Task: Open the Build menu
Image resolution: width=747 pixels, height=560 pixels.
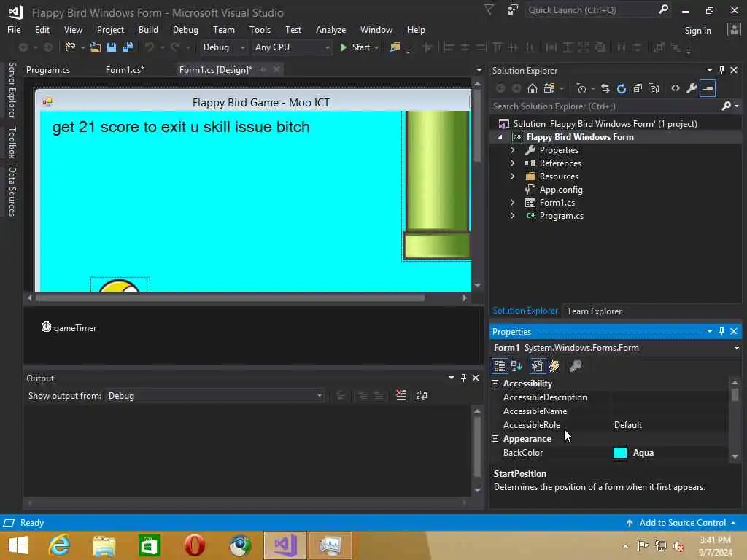Action: pyautogui.click(x=148, y=29)
